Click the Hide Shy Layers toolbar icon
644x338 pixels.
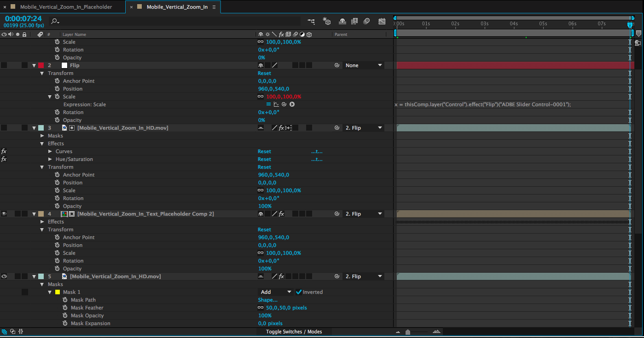pyautogui.click(x=342, y=21)
